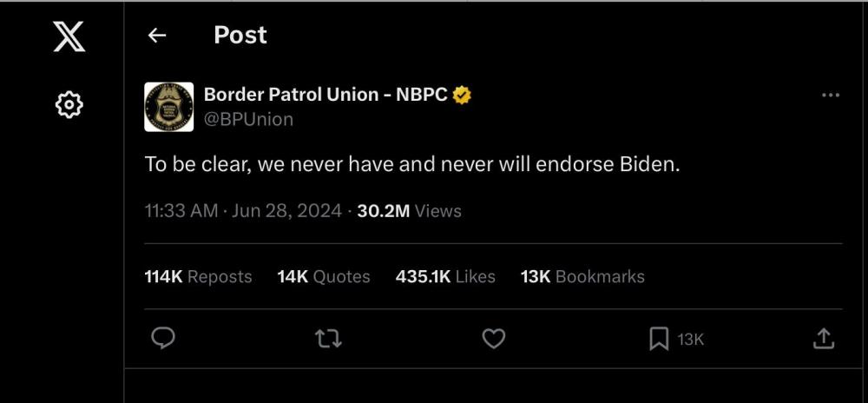Open the three-dot more options menu
Viewport: 868px width, 403px height.
[x=830, y=96]
